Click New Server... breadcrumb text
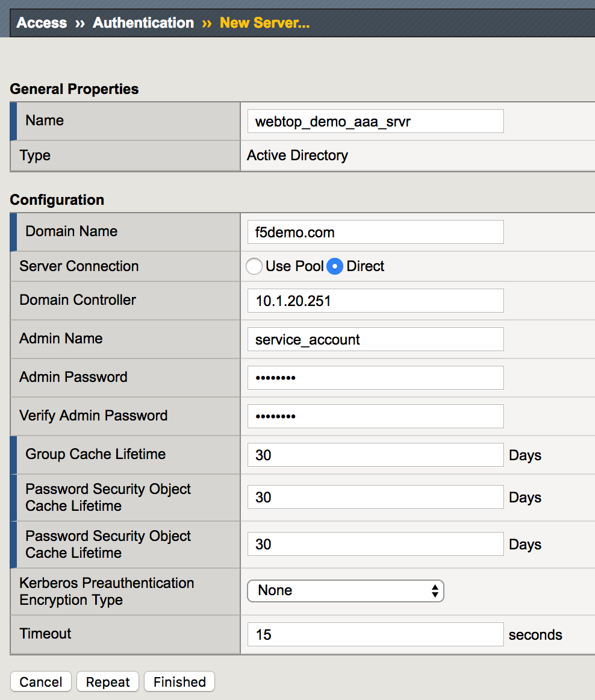 265,23
